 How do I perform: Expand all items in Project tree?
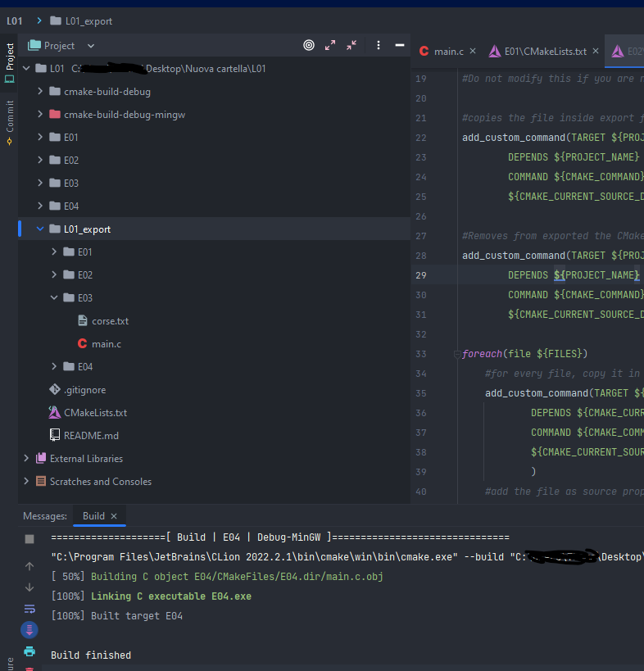click(330, 45)
